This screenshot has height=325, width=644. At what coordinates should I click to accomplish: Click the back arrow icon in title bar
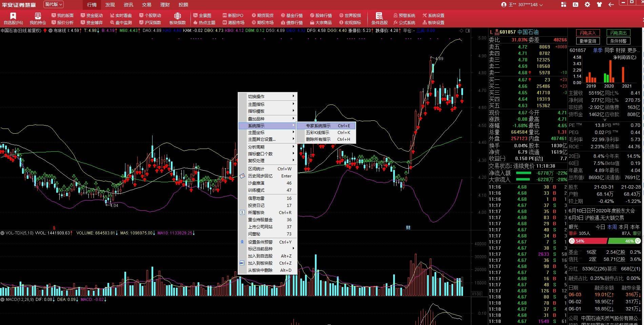coord(611,4)
